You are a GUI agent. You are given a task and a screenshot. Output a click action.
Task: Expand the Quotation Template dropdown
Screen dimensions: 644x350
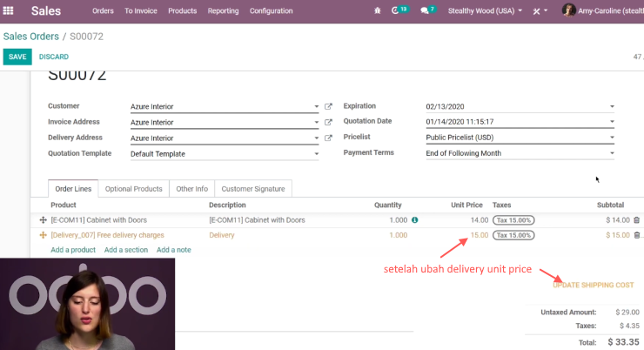tap(316, 153)
